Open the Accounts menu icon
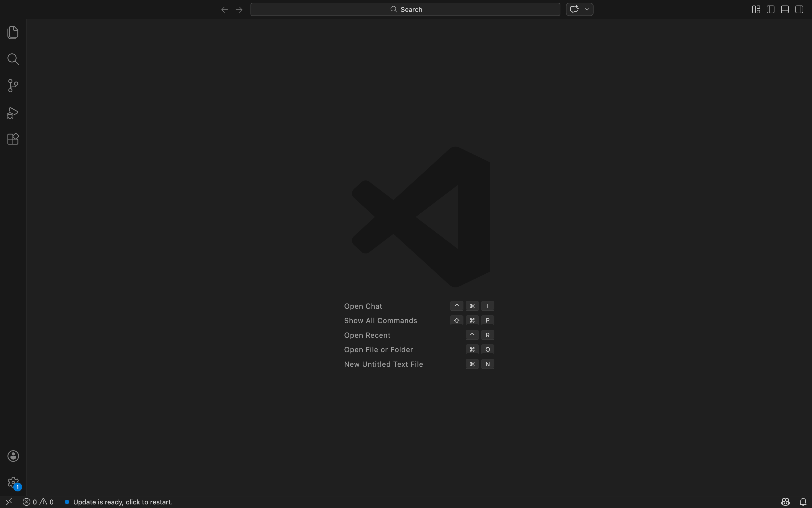Image resolution: width=812 pixels, height=508 pixels. click(13, 456)
